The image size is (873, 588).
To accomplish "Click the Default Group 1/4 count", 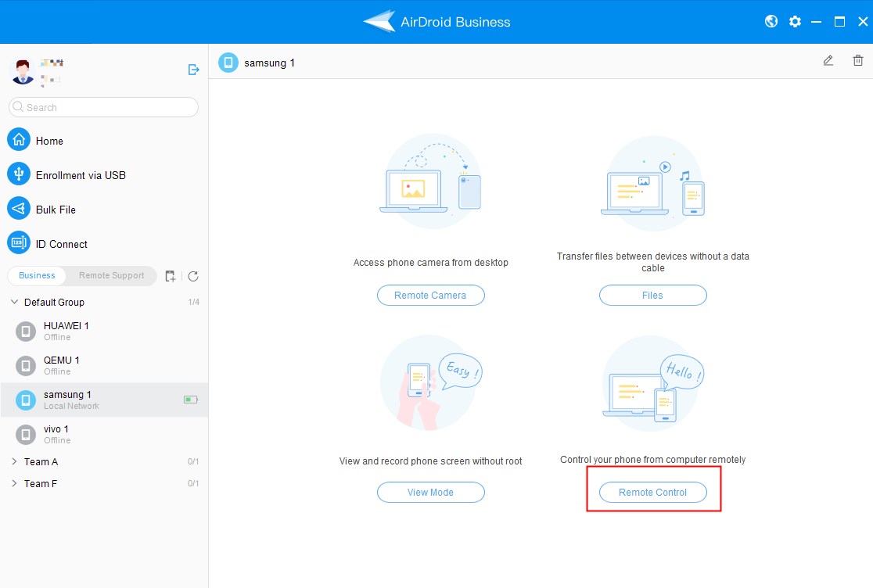I will click(193, 302).
